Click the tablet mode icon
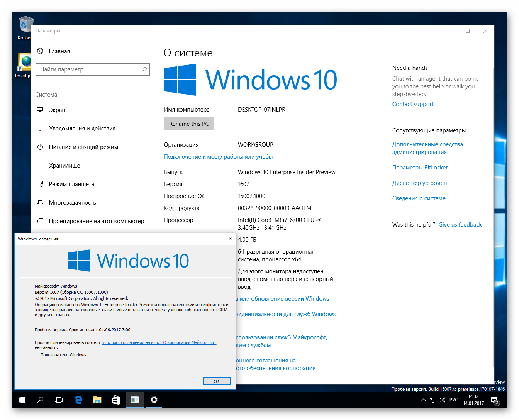Viewport: 519px width, 420px height. (x=40, y=184)
